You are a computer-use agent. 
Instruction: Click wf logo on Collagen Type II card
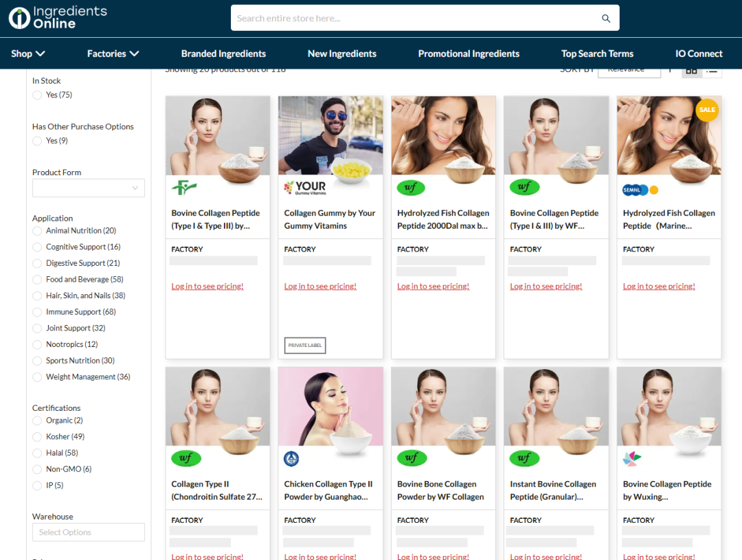coord(186,458)
